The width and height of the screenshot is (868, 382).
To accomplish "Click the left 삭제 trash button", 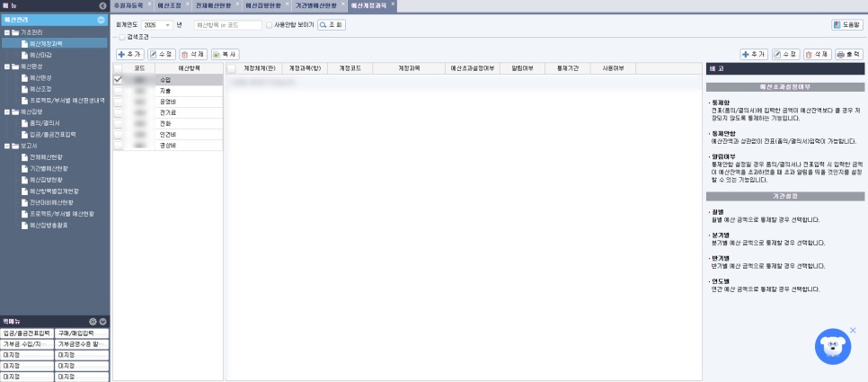I will (193, 54).
